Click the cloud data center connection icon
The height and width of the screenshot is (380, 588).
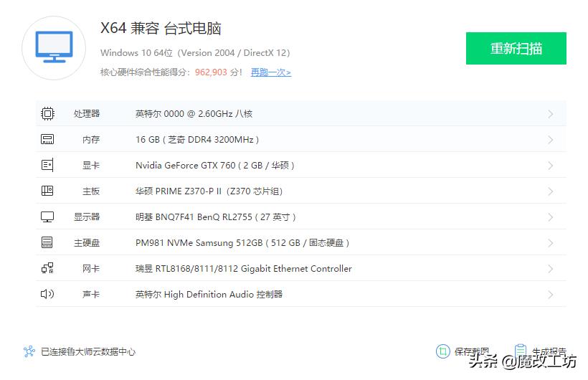click(29, 351)
